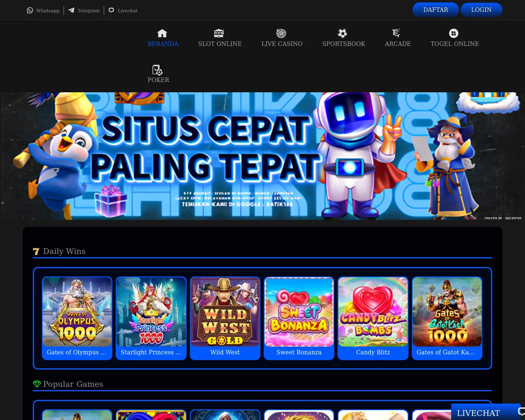Image resolution: width=525 pixels, height=420 pixels.
Task: Go to the LIVE CASINO section
Action: pyautogui.click(x=282, y=44)
